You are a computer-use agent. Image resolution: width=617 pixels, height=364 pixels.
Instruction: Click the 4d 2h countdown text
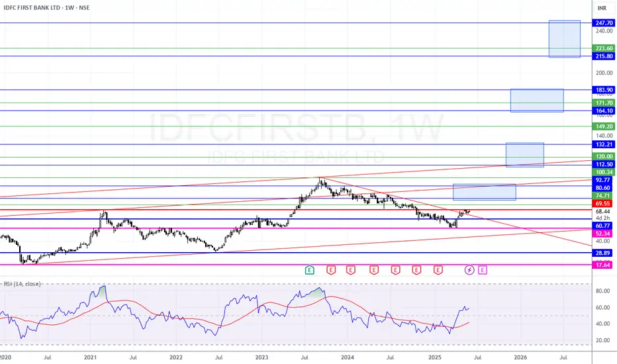pos(603,218)
